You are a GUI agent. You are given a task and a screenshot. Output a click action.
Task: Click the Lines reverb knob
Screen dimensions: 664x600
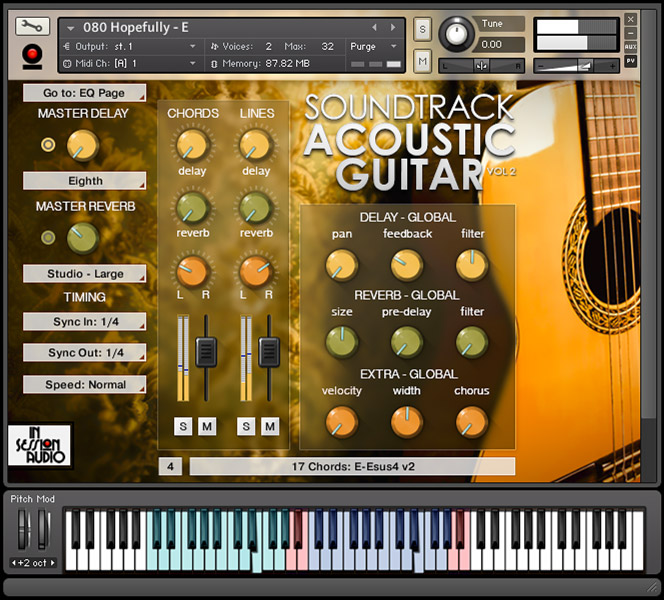tap(256, 208)
